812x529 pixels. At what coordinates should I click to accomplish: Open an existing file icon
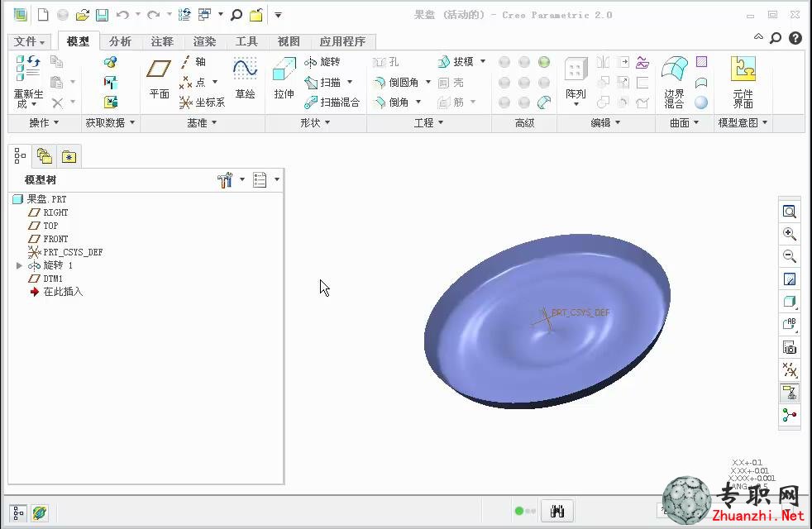(x=83, y=15)
